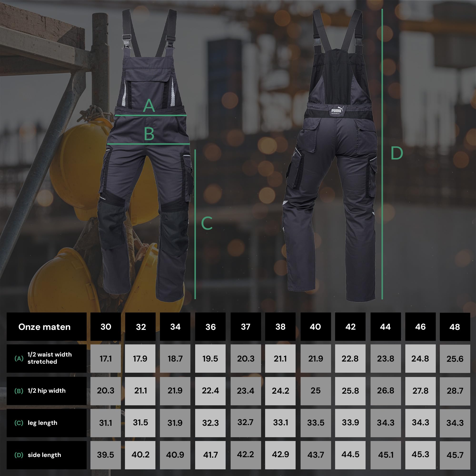This screenshot has height=476, width=476.
Task: Click the '1/2 waist width stretched' row label
Action: click(47, 358)
